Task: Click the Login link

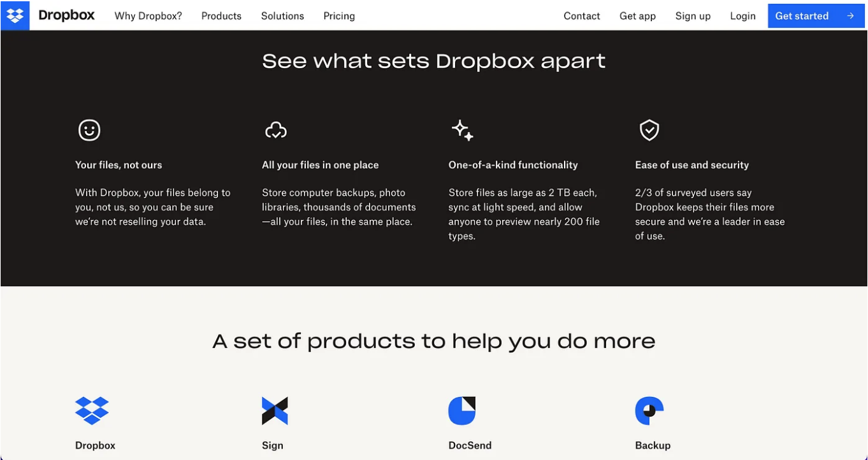Action: point(742,16)
